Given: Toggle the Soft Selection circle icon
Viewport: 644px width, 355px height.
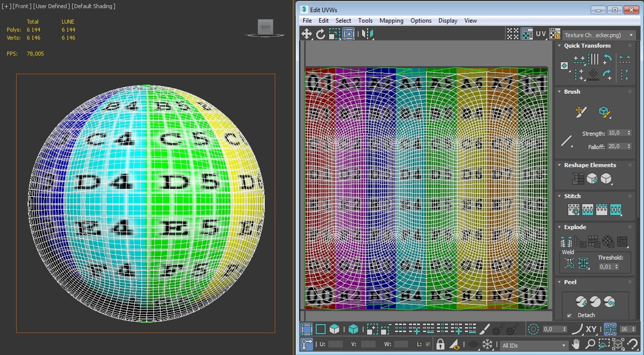Looking at the screenshot, I should [533, 329].
